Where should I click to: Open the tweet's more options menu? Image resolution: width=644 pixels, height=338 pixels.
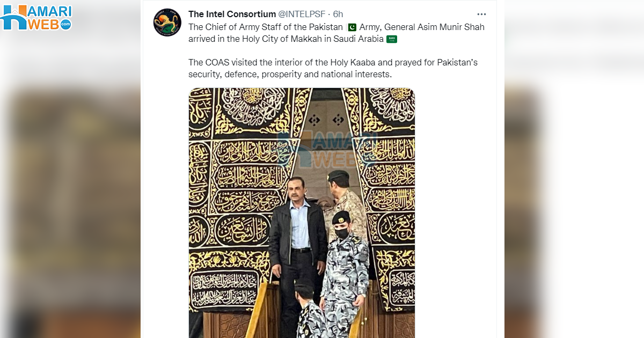click(481, 14)
